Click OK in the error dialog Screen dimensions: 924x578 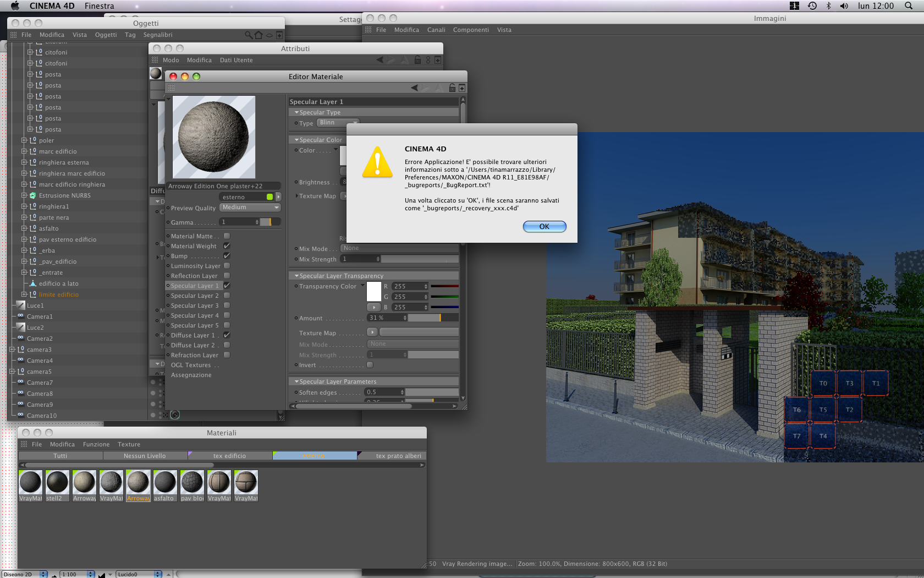[544, 226]
